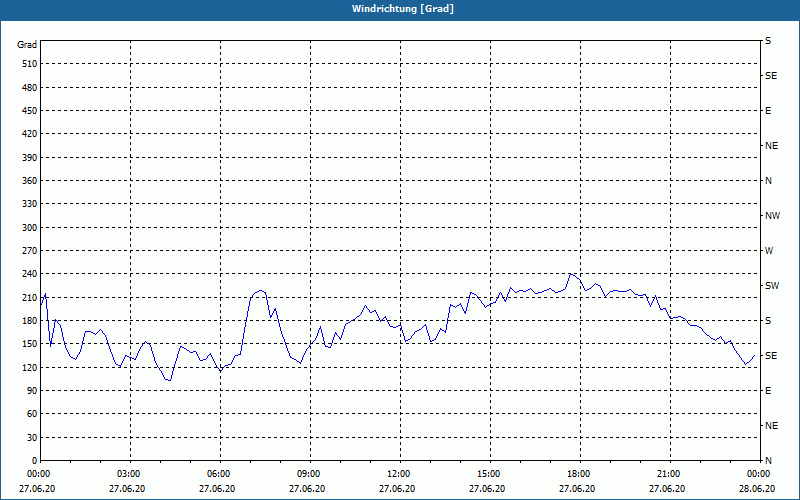
Task: Click the 09:00 time label
Action: point(307,474)
